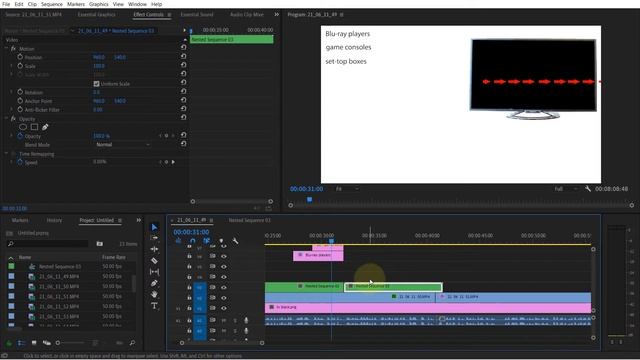Viewport: 640px width, 360px height.
Task: Create ellipse mask under Opacity
Action: pos(23,127)
